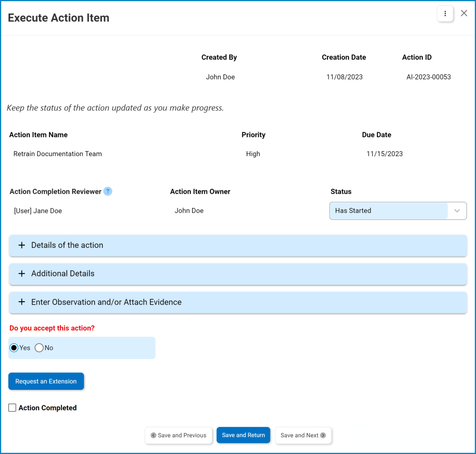The width and height of the screenshot is (476, 454).
Task: Open the three-dot more options menu
Action: click(445, 14)
